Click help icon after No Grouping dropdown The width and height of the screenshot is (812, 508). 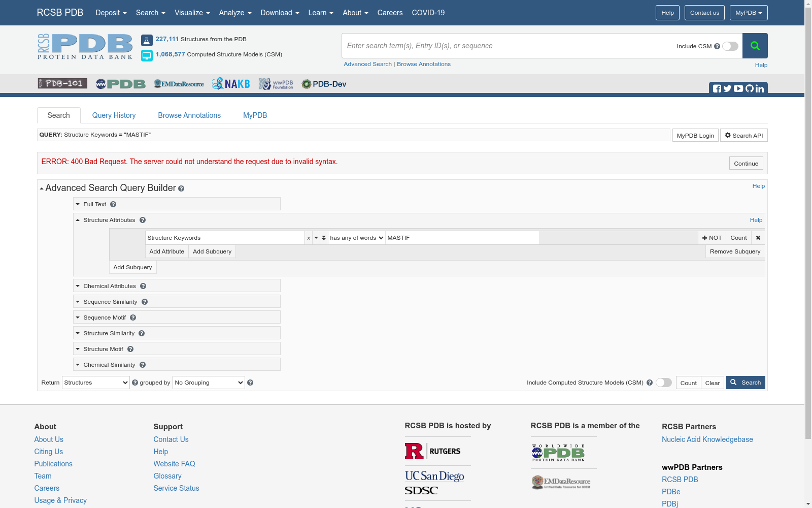[x=250, y=383]
